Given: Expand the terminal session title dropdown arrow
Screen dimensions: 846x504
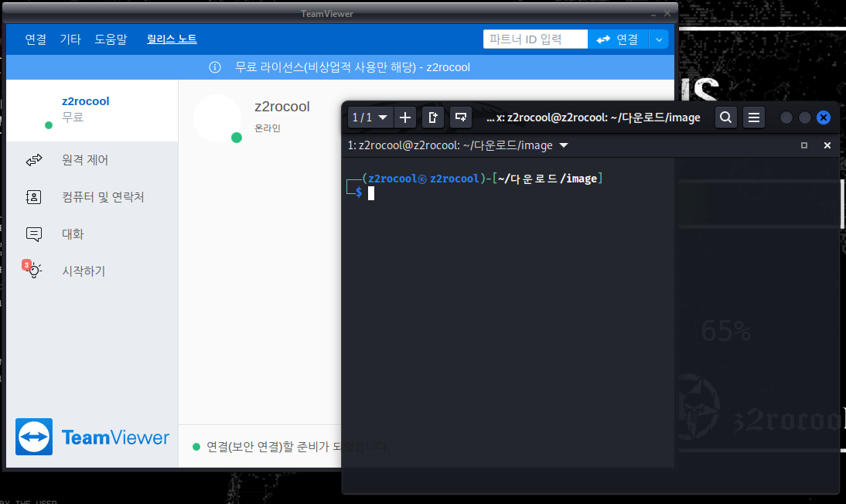Looking at the screenshot, I should [x=564, y=145].
